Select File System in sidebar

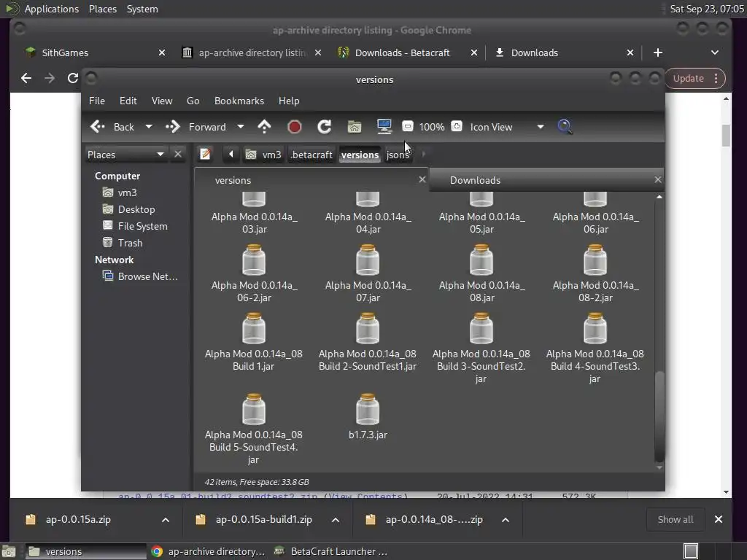point(142,226)
